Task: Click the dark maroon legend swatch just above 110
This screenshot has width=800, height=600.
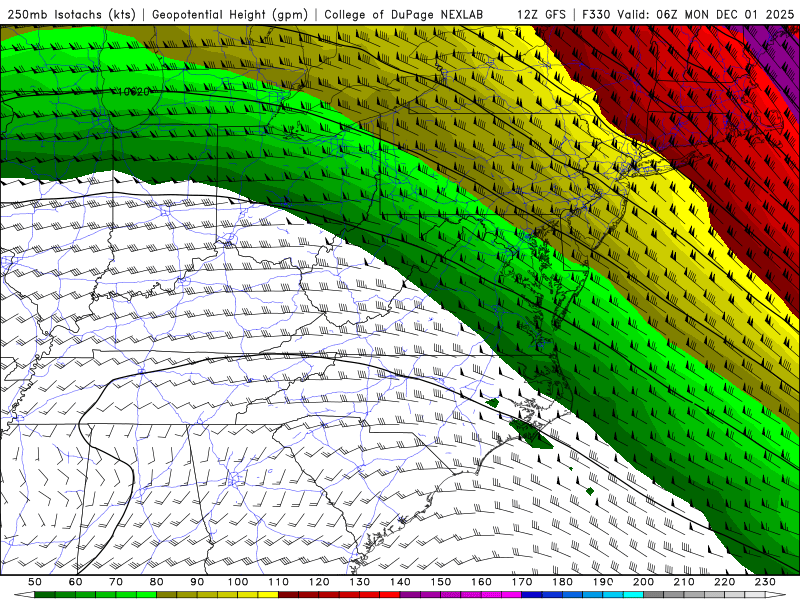Action: coord(288,595)
